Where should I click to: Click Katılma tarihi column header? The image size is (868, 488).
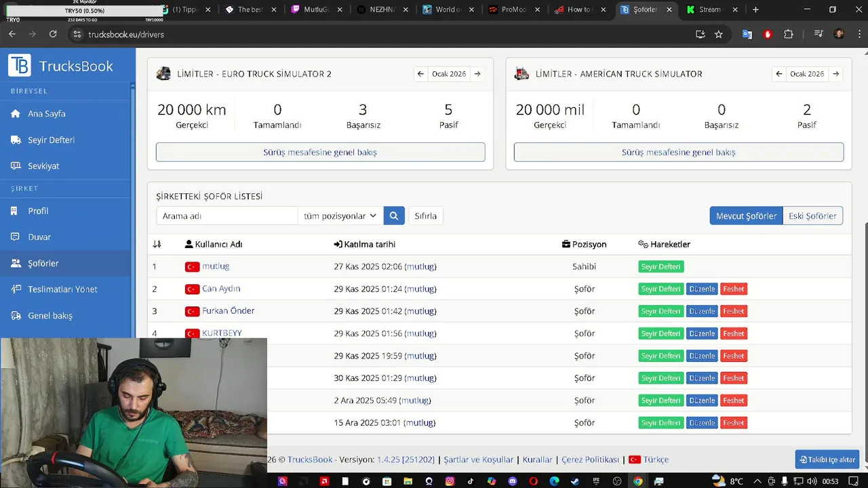tap(365, 244)
